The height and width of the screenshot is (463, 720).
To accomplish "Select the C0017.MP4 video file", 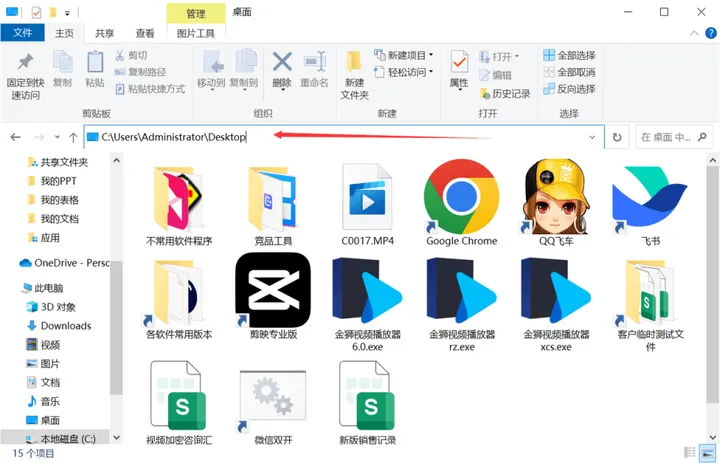I will [367, 205].
